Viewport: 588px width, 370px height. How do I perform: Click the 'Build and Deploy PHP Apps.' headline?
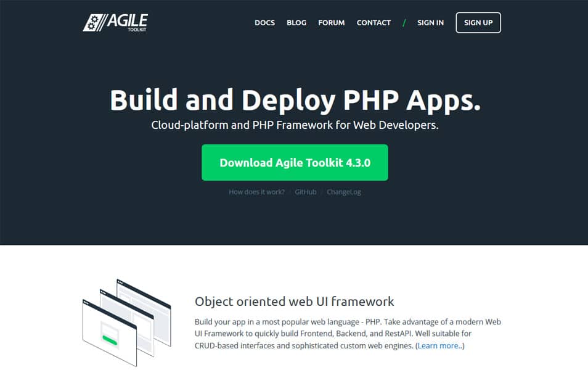tap(295, 100)
